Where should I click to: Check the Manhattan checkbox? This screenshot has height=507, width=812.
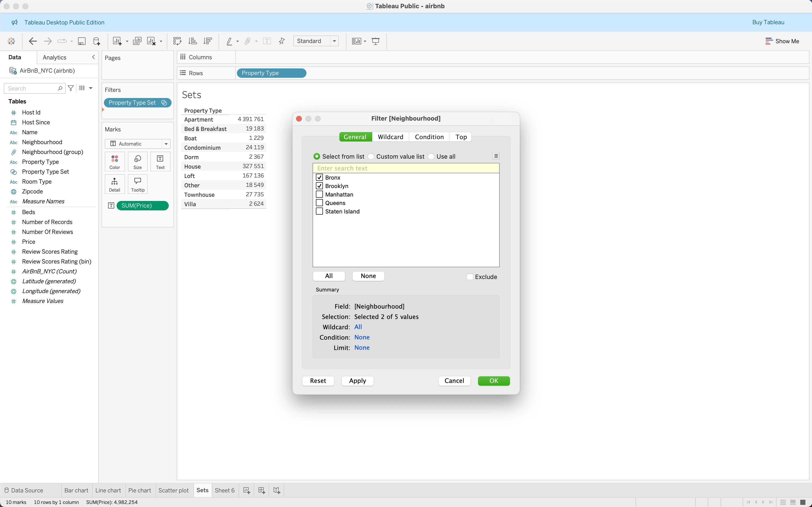click(319, 194)
